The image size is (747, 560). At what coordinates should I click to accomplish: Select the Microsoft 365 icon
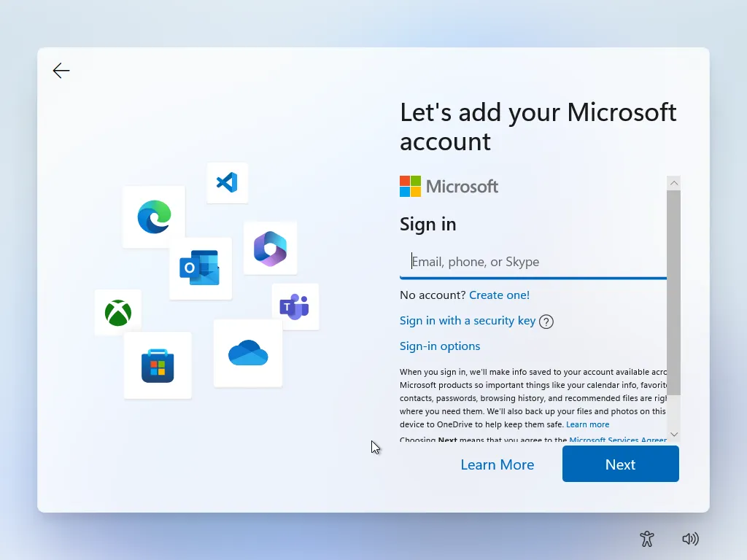[270, 248]
